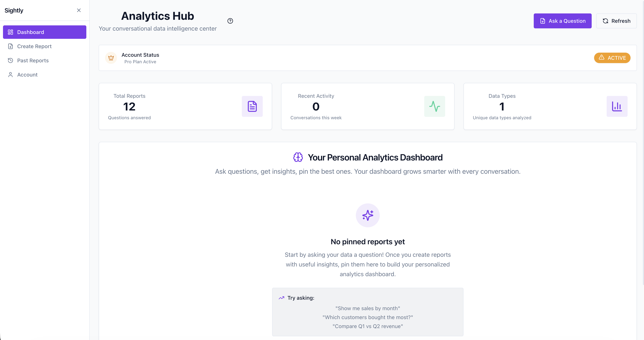Close the Sightly sidebar
The image size is (644, 340).
point(79,10)
